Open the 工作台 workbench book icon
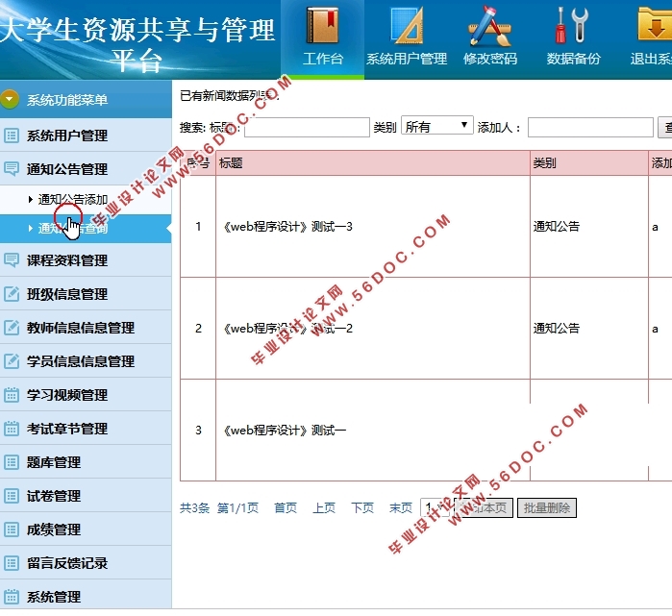Screen dimensions: 672x616 pos(322,26)
